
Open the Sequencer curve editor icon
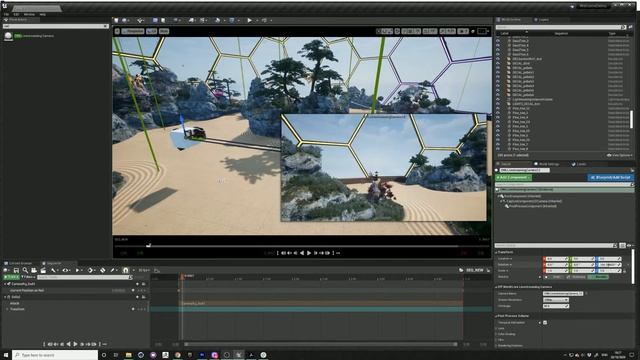click(x=157, y=270)
